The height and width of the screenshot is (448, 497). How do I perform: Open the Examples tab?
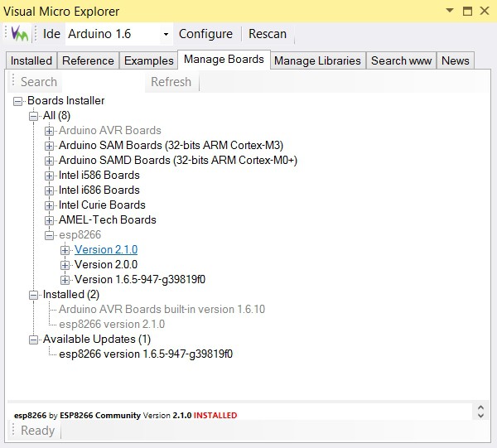coord(148,60)
